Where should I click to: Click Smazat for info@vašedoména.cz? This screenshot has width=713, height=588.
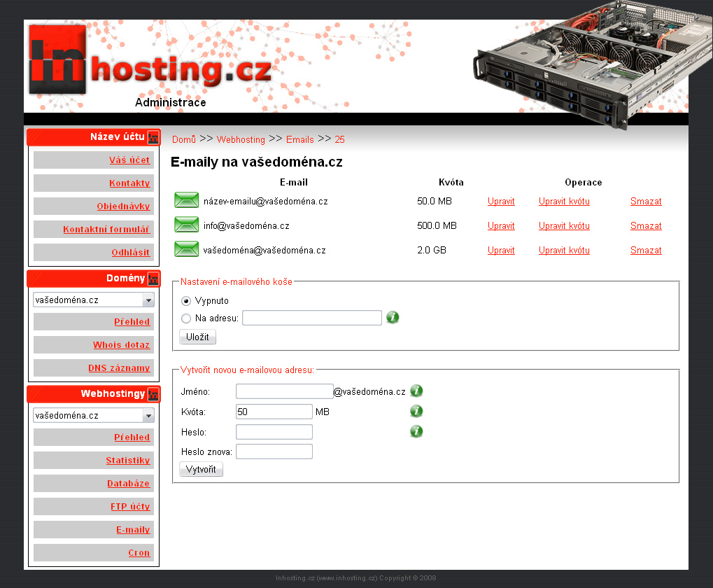[x=646, y=225]
